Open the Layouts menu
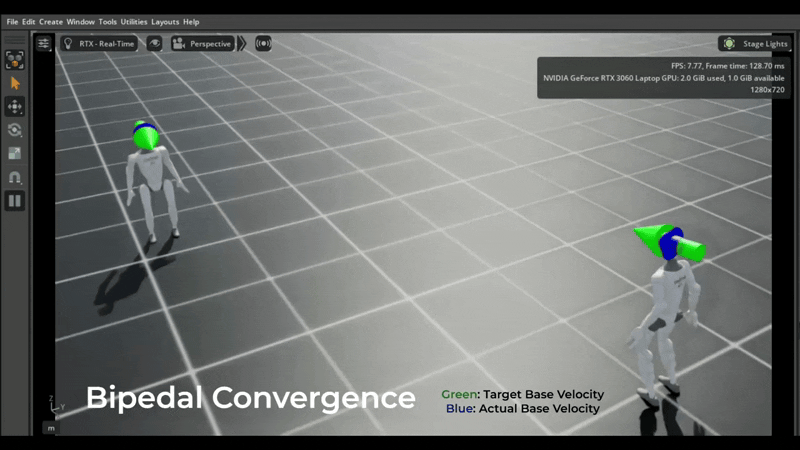Image resolution: width=800 pixels, height=450 pixels. tap(165, 22)
